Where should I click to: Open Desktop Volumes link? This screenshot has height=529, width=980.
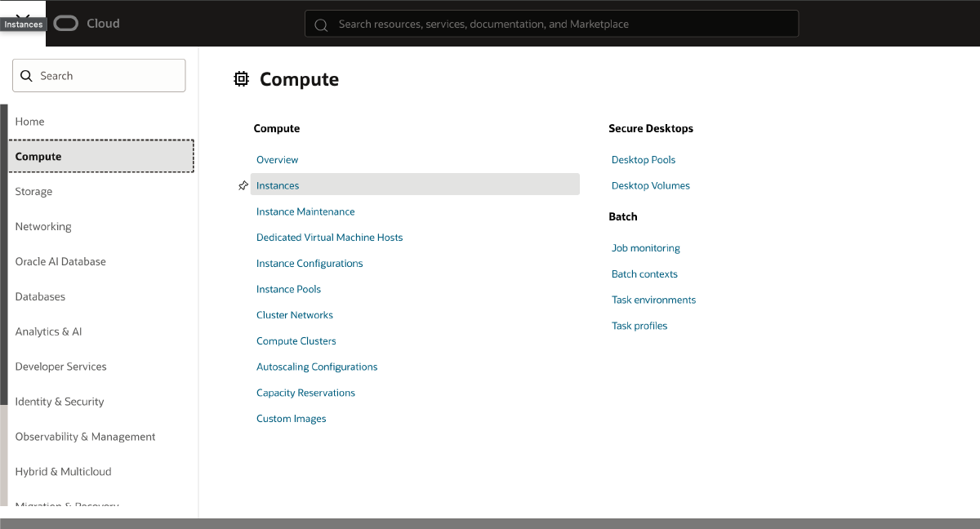point(651,186)
